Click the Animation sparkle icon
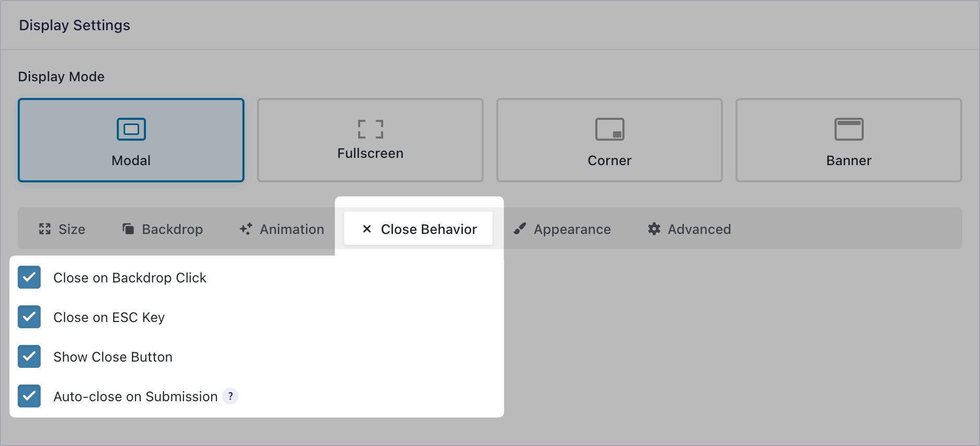The width and height of the screenshot is (980, 446). 246,229
